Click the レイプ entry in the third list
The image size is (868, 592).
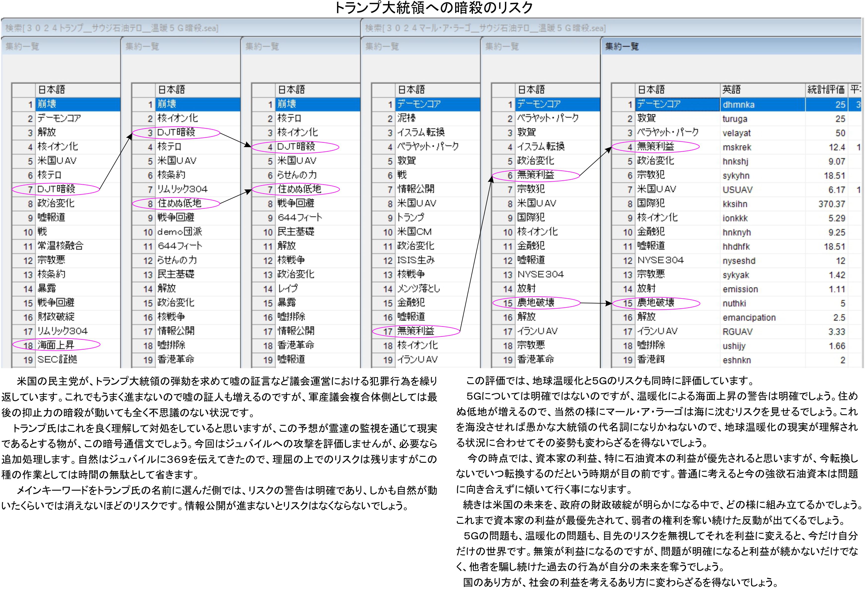[x=288, y=288]
